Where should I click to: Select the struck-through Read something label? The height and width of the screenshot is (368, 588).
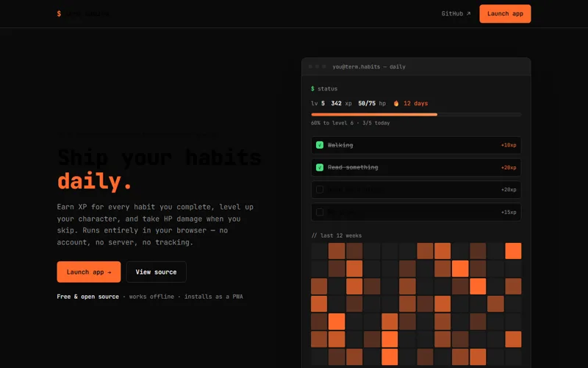click(353, 167)
